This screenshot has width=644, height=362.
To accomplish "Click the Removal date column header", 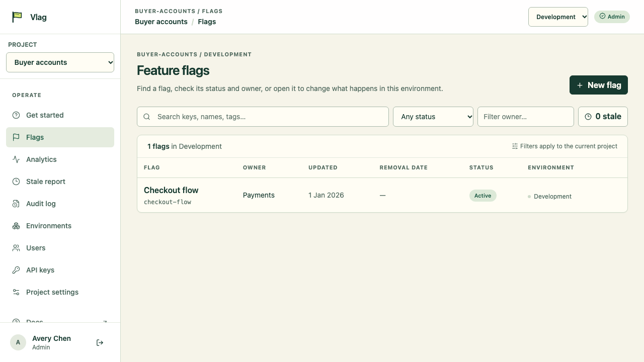I will point(404,167).
